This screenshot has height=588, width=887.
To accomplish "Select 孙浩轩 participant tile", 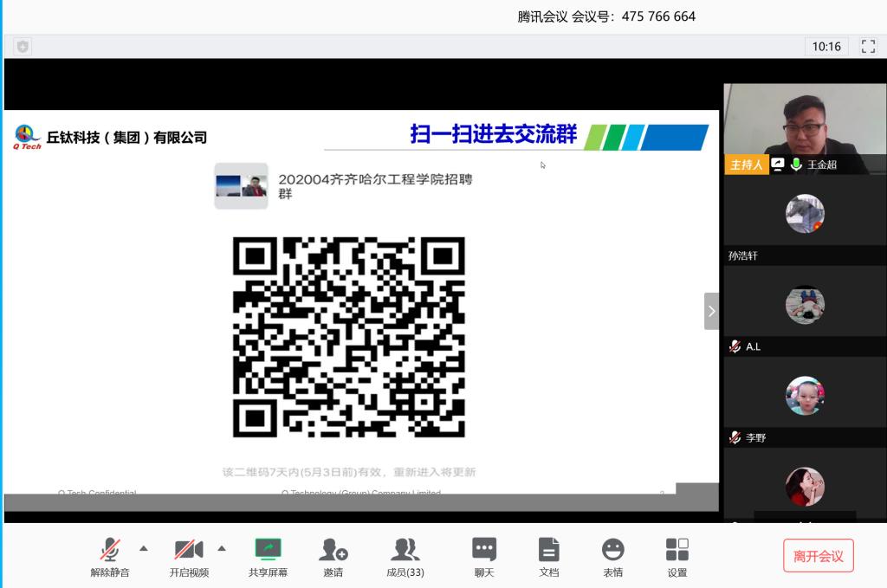I will coord(805,220).
